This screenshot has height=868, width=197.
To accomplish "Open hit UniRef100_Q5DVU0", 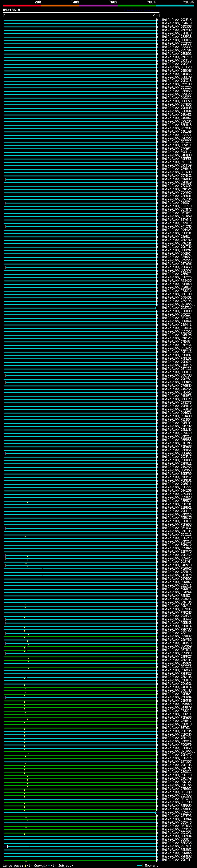I will pyautogui.click(x=177, y=30).
